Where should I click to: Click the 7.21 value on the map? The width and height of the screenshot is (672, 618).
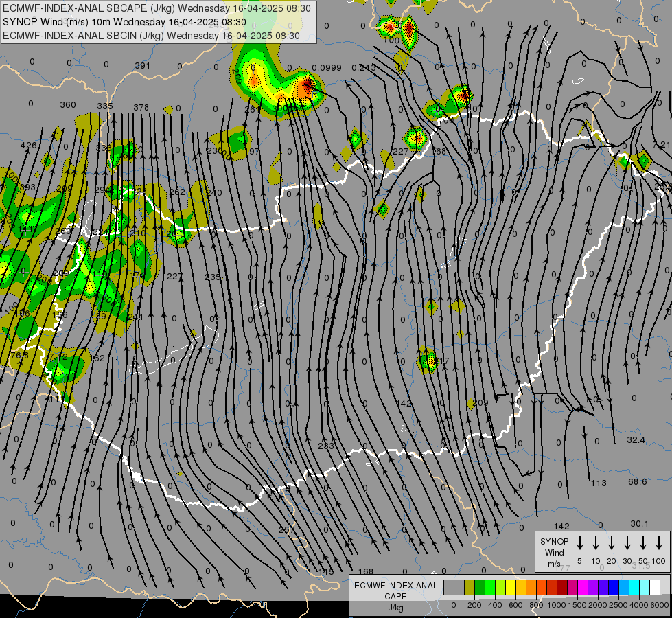(661, 144)
